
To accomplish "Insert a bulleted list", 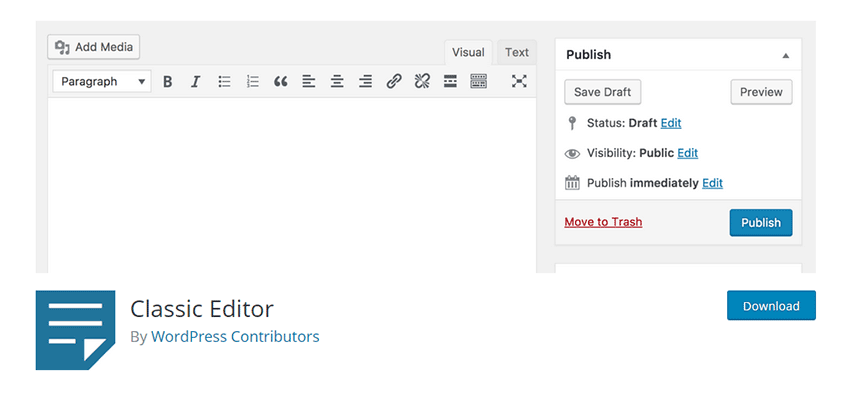I will [x=225, y=82].
